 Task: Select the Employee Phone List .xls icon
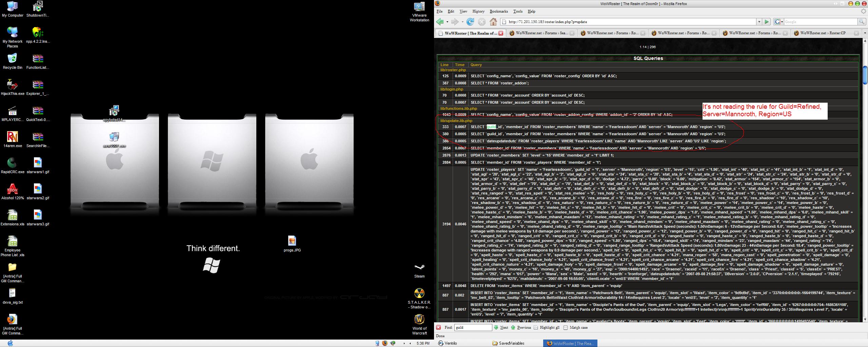click(13, 246)
